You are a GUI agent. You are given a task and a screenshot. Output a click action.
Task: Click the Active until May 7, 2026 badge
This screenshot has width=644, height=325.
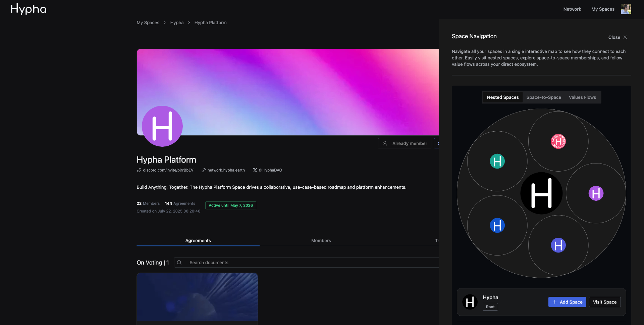[231, 205]
